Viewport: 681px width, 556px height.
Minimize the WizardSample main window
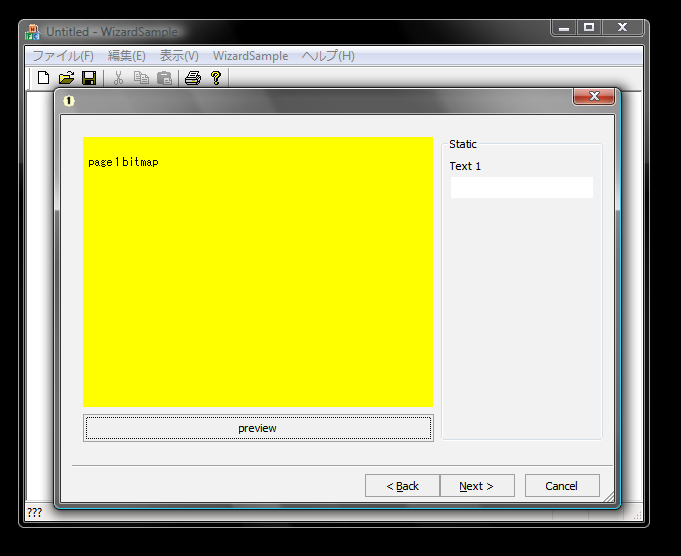coord(564,27)
